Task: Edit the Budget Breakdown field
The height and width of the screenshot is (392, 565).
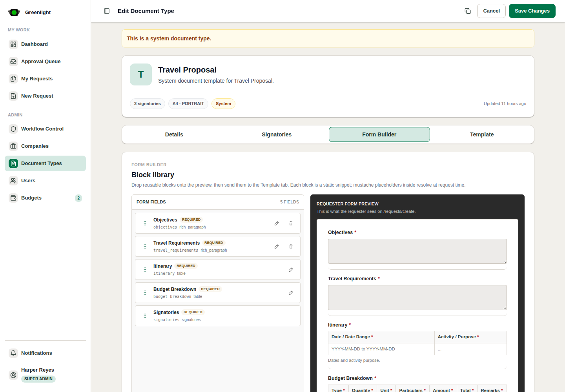Action: pos(291,293)
